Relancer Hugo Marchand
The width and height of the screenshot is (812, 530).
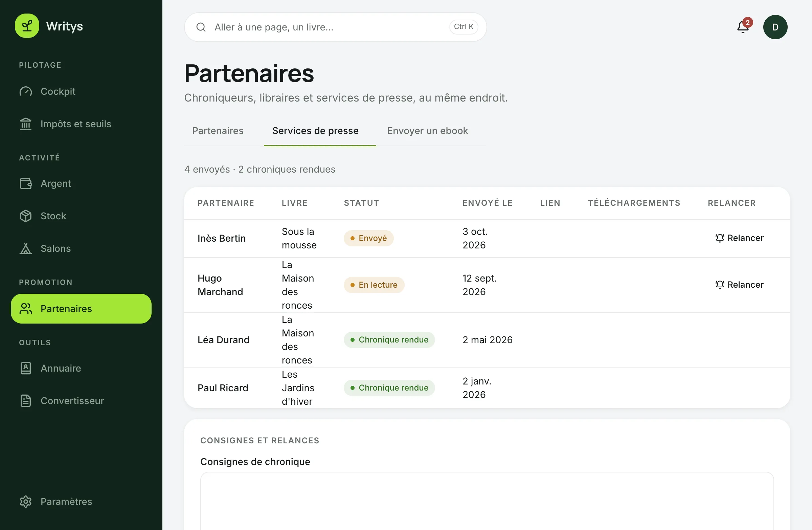tap(739, 285)
